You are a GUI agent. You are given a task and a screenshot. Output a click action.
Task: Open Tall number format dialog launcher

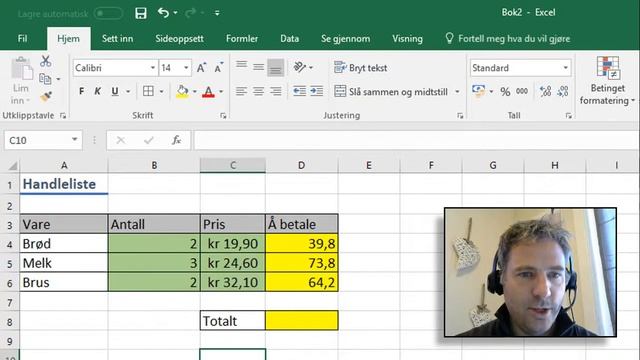click(568, 116)
